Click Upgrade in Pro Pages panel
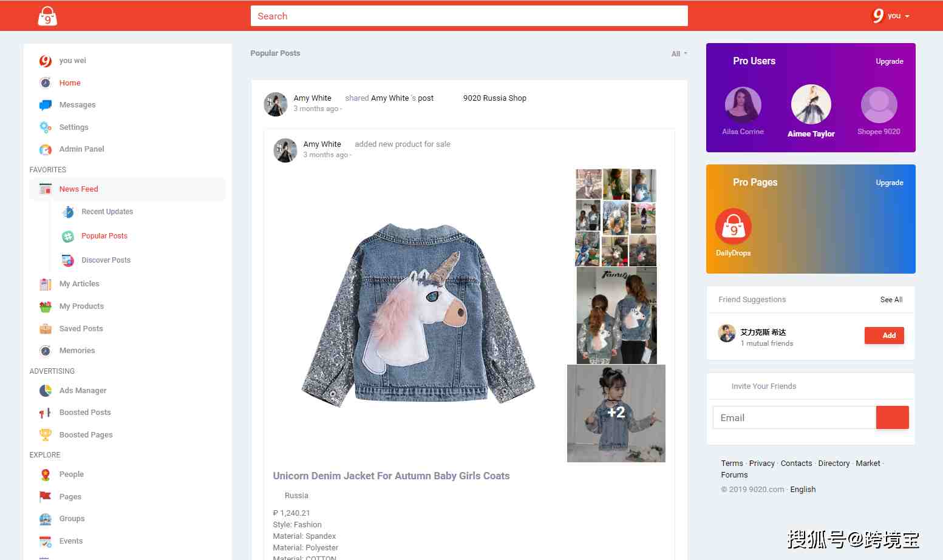 point(890,183)
